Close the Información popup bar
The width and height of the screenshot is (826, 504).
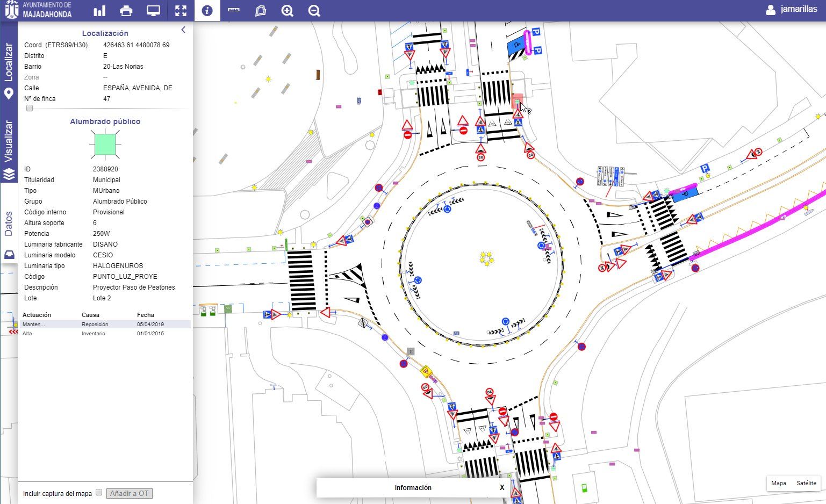(x=502, y=487)
